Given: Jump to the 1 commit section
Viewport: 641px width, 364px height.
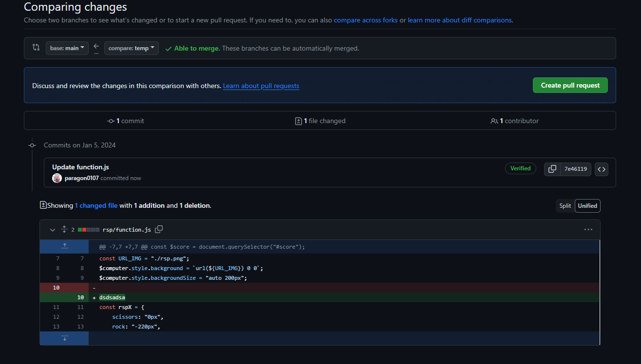Looking at the screenshot, I should click(x=126, y=121).
